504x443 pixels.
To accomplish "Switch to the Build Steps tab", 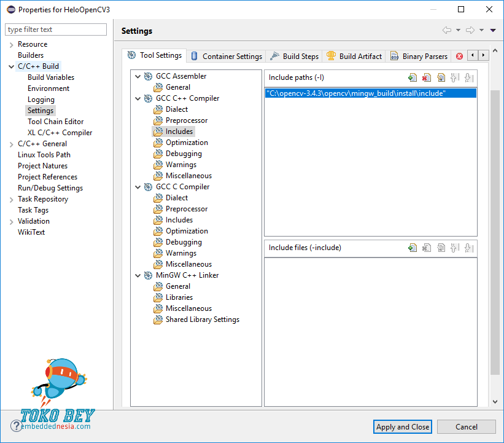I will 294,56.
